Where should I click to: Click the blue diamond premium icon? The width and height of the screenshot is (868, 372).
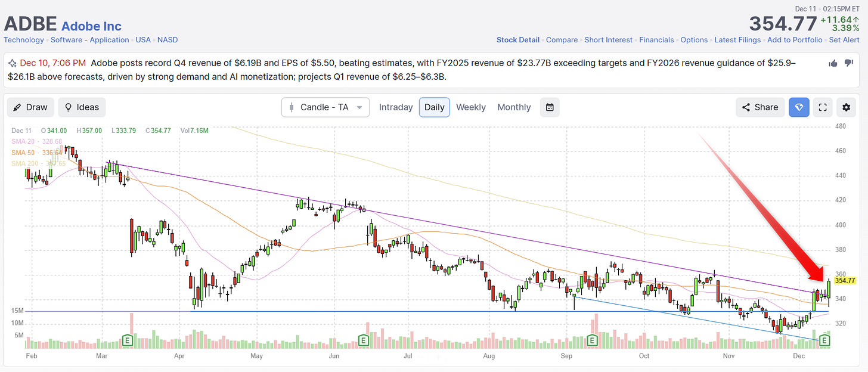click(x=799, y=107)
